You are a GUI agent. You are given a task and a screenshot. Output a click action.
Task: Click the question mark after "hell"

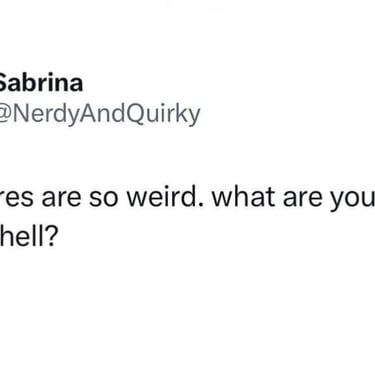(52, 236)
